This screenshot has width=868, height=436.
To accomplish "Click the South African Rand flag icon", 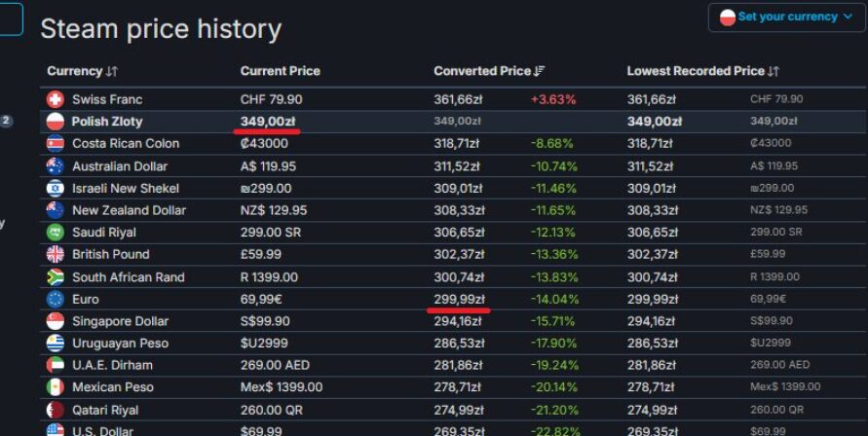I will 56,277.
